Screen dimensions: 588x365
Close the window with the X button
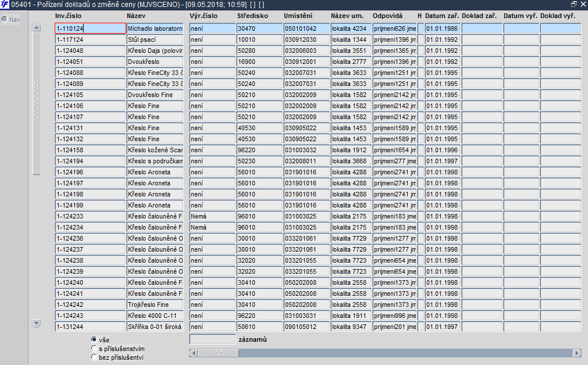pos(583,4)
